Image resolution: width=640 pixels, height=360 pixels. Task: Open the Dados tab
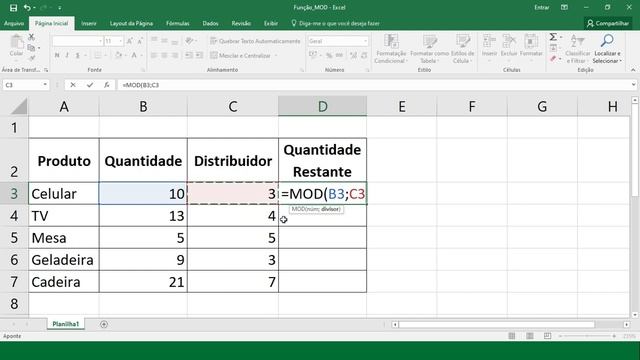pos(210,24)
